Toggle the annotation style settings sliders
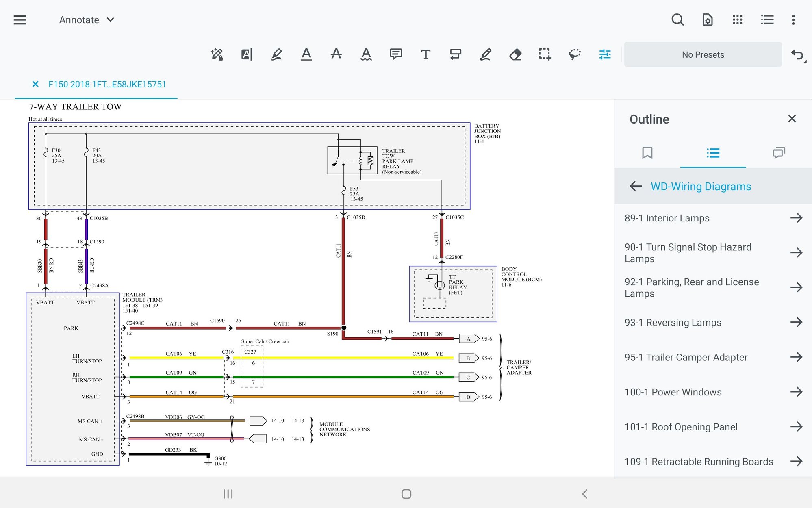The height and width of the screenshot is (508, 812). tap(605, 54)
